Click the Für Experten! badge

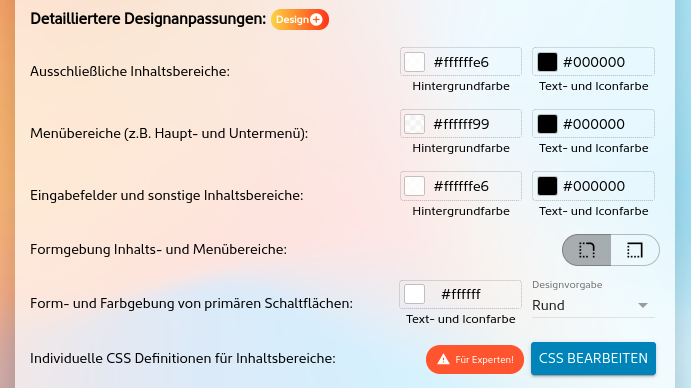[475, 359]
